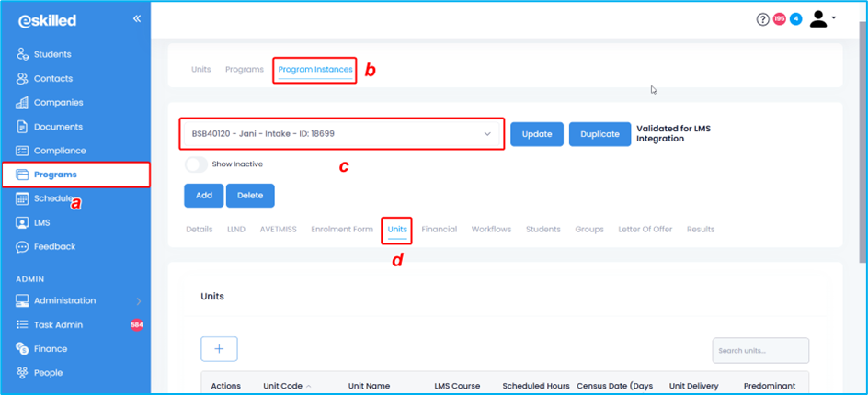This screenshot has height=395, width=868.
Task: Click the Students icon in sidebar
Action: click(22, 54)
